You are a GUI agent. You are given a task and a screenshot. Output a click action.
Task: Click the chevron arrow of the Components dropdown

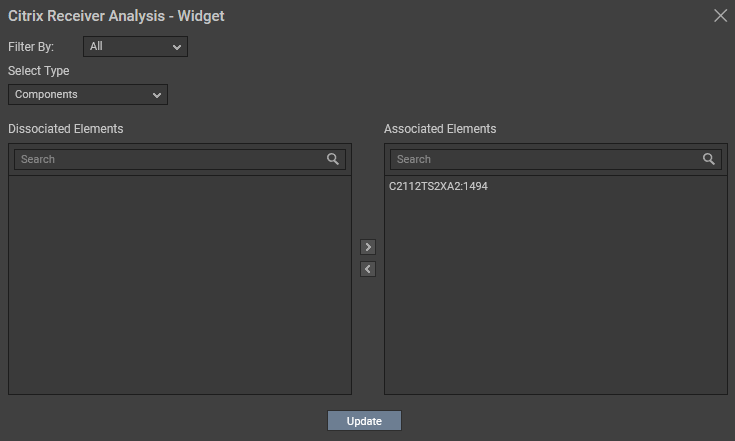157,95
